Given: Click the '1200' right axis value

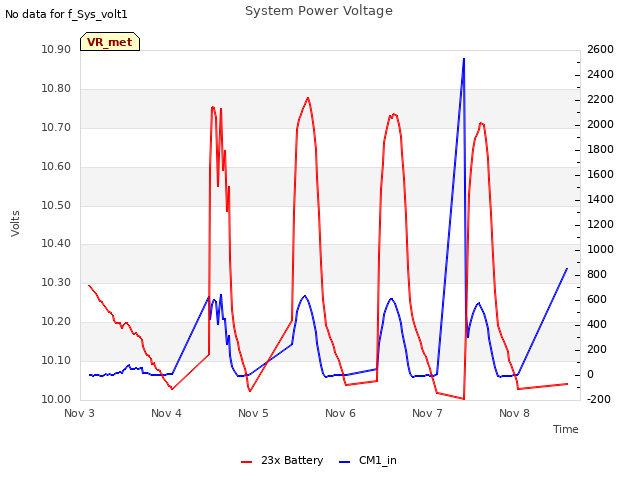Looking at the screenshot, I should [x=600, y=224].
